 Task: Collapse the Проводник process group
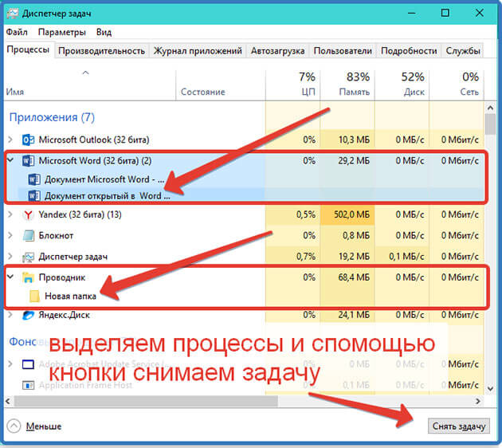pyautogui.click(x=10, y=277)
